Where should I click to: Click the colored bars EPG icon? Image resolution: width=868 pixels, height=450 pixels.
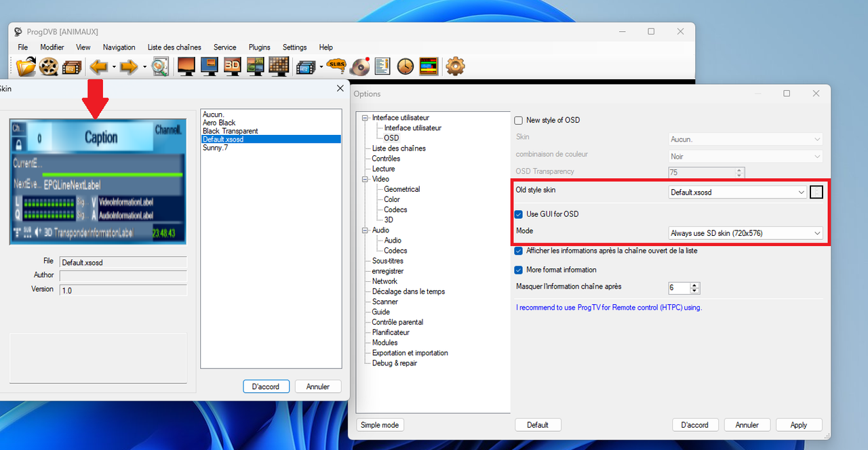click(x=429, y=66)
